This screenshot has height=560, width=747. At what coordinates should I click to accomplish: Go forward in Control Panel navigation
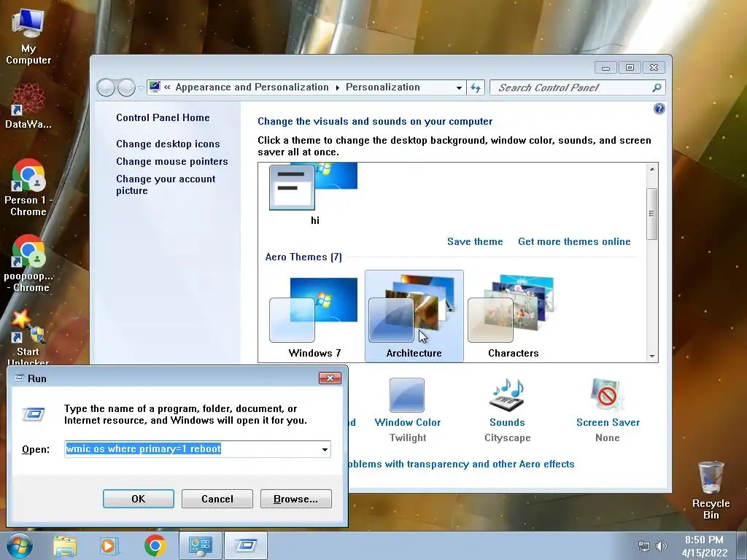[x=125, y=87]
